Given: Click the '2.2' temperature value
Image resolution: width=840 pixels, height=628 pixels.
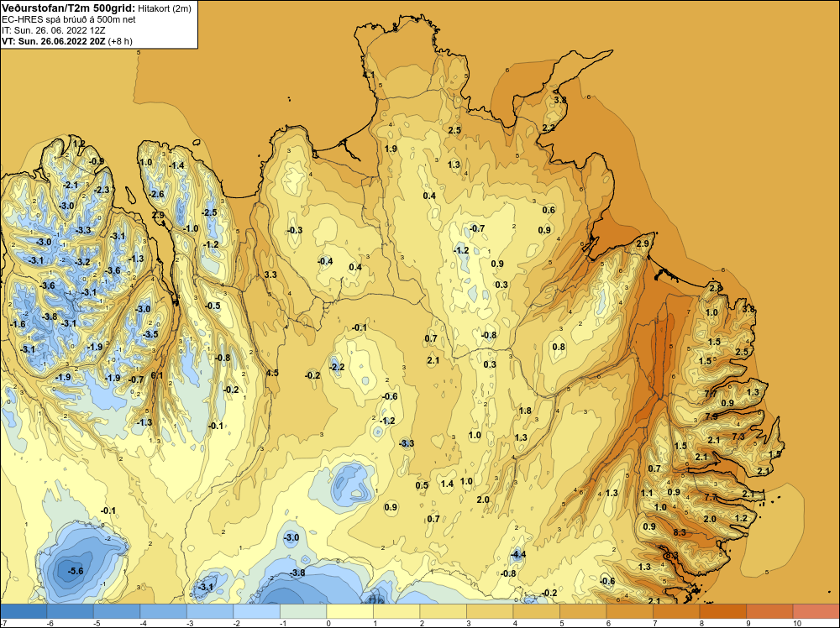Looking at the screenshot, I should [549, 128].
